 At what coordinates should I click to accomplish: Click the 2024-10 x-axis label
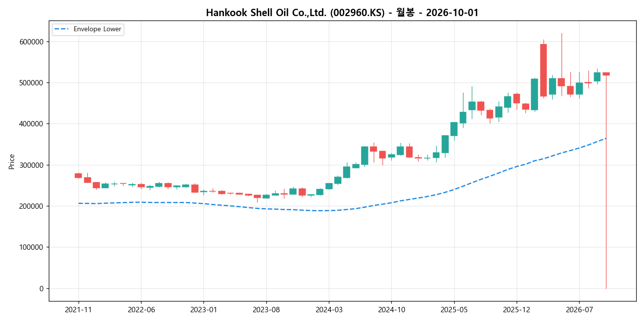(x=392, y=310)
